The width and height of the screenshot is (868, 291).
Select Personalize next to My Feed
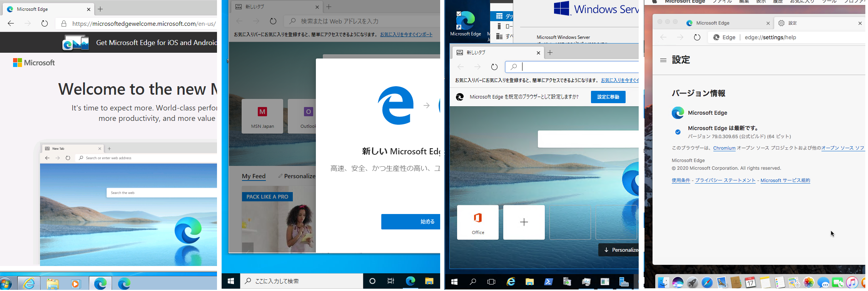[296, 176]
